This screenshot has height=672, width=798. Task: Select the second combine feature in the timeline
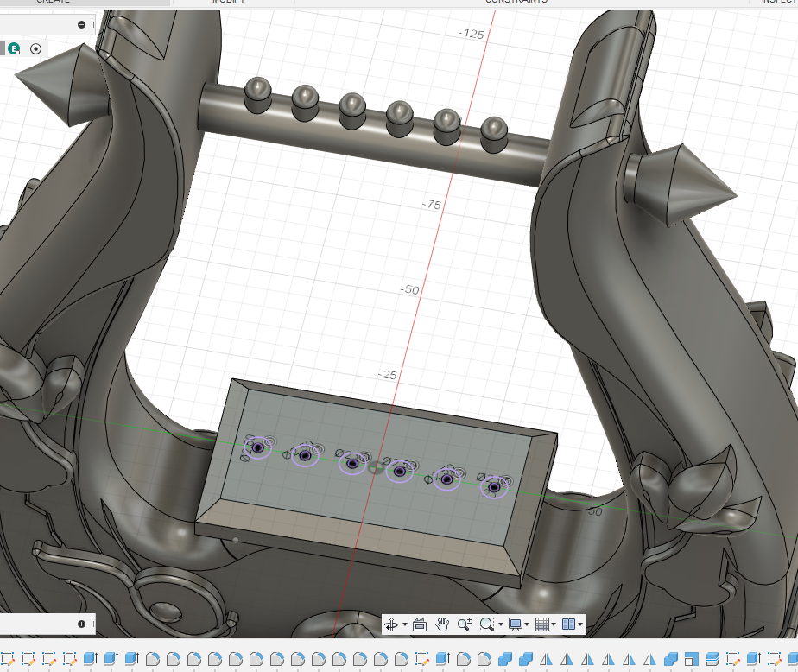[x=526, y=659]
